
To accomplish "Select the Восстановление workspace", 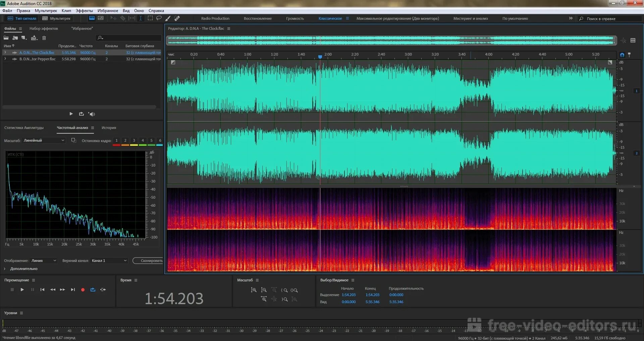I will (x=258, y=18).
